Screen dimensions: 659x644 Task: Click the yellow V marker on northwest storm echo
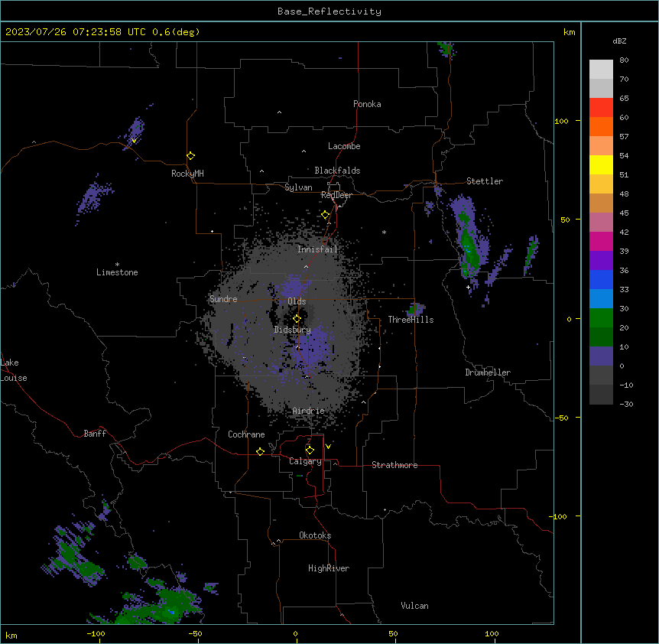click(134, 141)
